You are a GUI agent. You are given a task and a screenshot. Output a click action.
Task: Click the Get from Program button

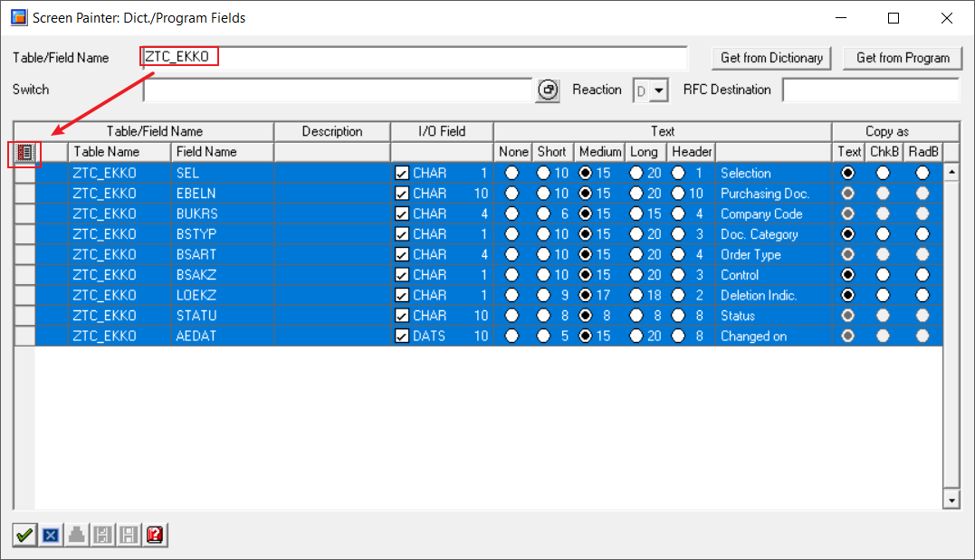coord(903,58)
